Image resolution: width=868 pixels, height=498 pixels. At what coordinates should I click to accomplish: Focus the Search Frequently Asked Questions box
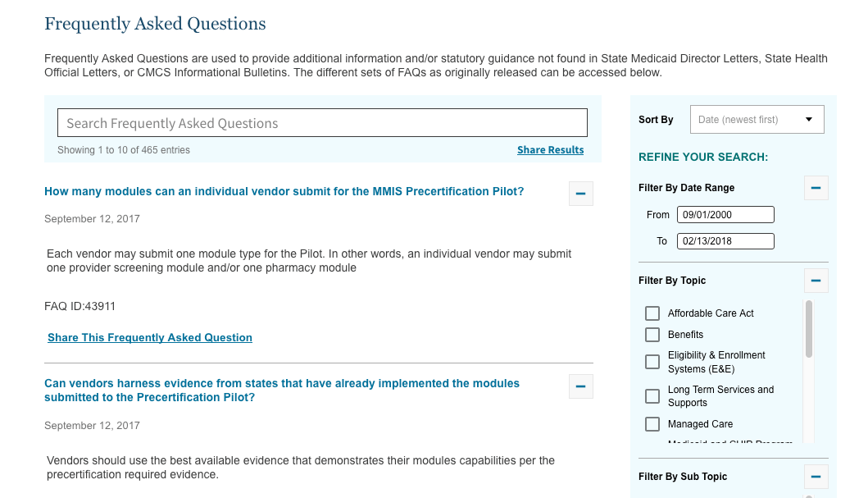click(x=322, y=122)
